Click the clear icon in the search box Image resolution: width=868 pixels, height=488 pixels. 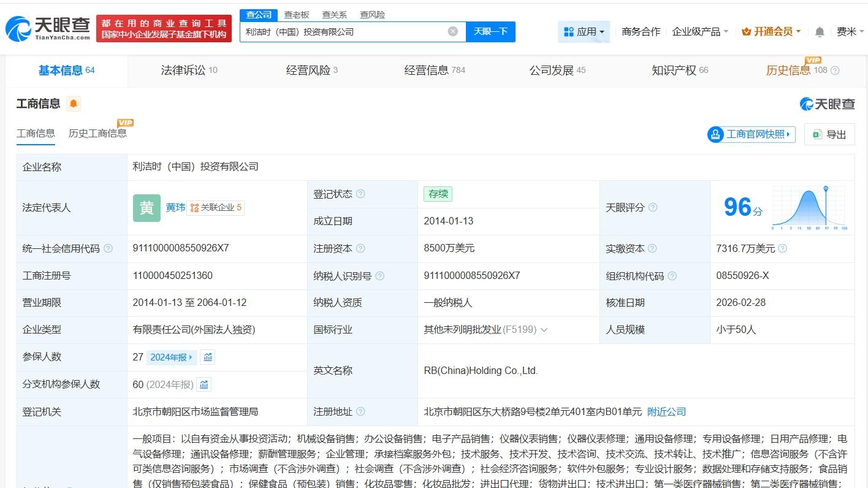(452, 31)
